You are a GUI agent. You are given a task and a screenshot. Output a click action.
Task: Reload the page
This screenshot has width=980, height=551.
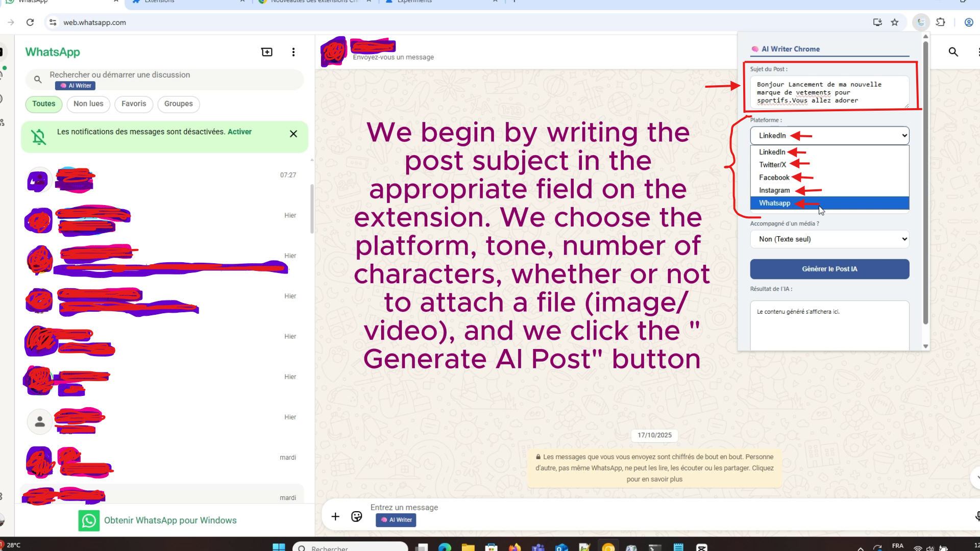coord(30,22)
